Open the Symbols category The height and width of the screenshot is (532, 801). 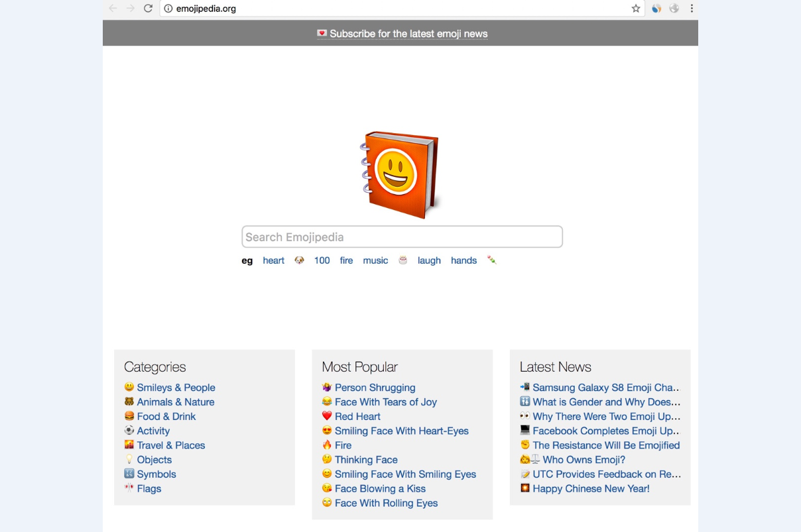[156, 474]
